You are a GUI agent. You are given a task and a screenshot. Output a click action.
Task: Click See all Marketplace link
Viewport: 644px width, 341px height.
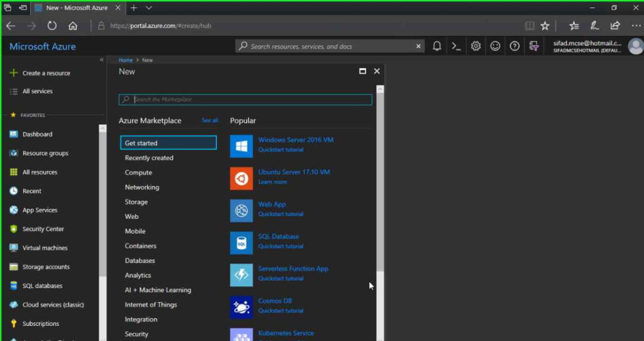210,120
